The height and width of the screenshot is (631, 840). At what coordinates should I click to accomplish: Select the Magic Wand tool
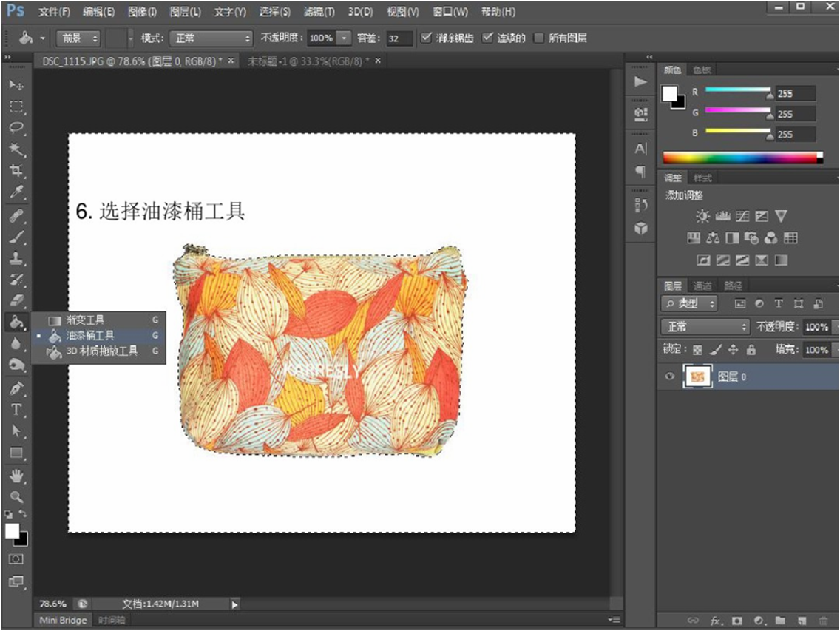(16, 149)
